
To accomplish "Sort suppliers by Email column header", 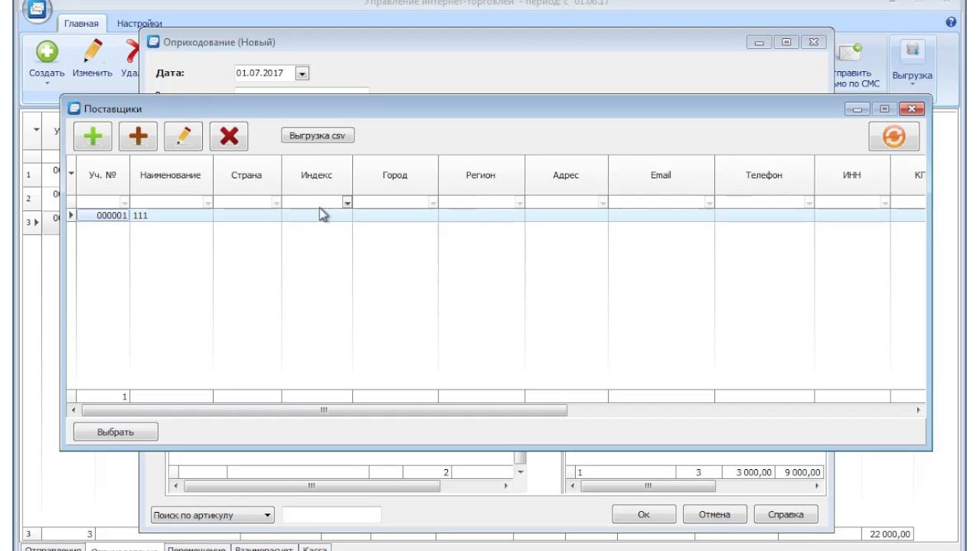I will tap(661, 175).
